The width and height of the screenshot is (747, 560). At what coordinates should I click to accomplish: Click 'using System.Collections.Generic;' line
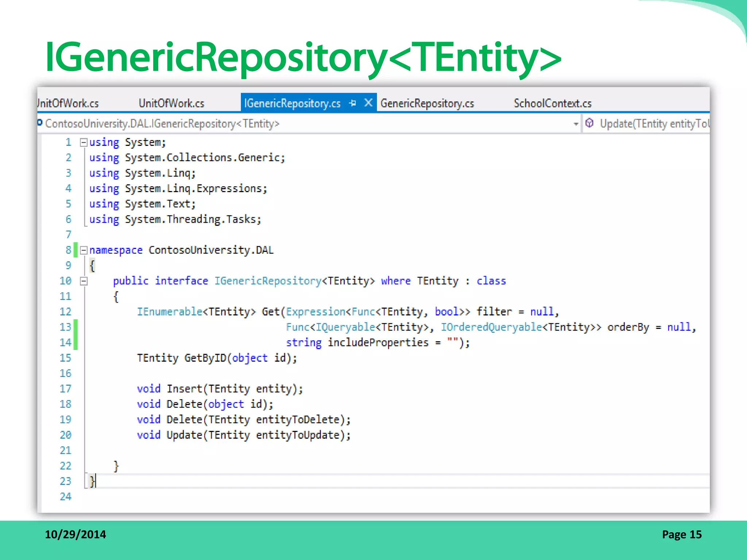tap(187, 158)
